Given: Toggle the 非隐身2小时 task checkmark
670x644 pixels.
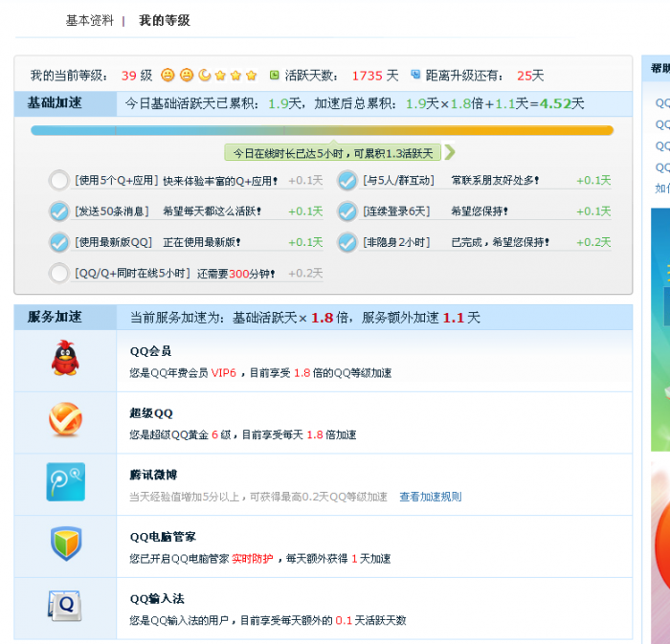Looking at the screenshot, I should pyautogui.click(x=346, y=242).
